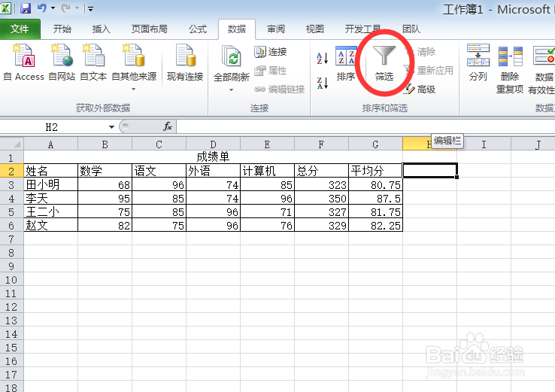This screenshot has height=392, width=555.
Task: Click the 计算机 header cell
Action: click(267, 171)
